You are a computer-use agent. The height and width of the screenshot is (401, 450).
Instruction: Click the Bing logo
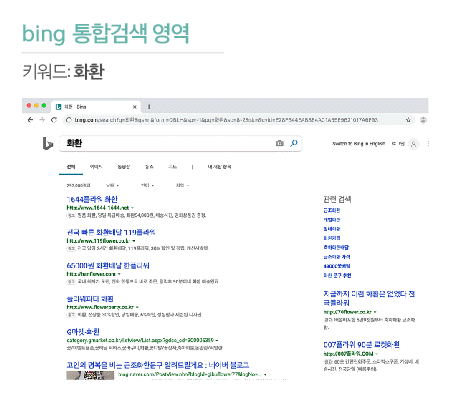(x=48, y=144)
